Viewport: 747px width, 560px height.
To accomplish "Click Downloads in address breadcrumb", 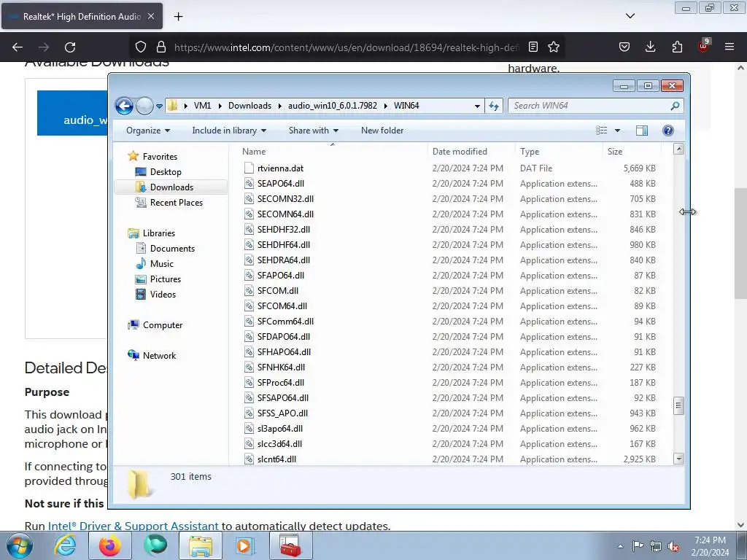I will coord(249,106).
